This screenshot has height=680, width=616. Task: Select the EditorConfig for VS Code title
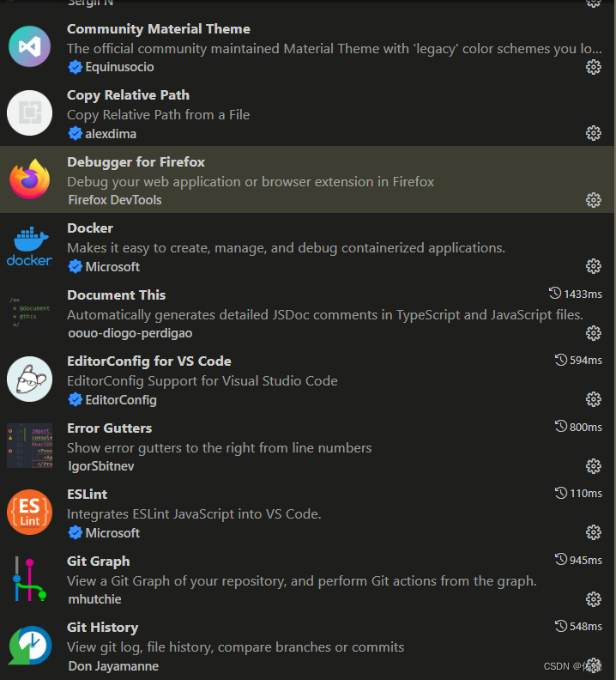point(149,361)
